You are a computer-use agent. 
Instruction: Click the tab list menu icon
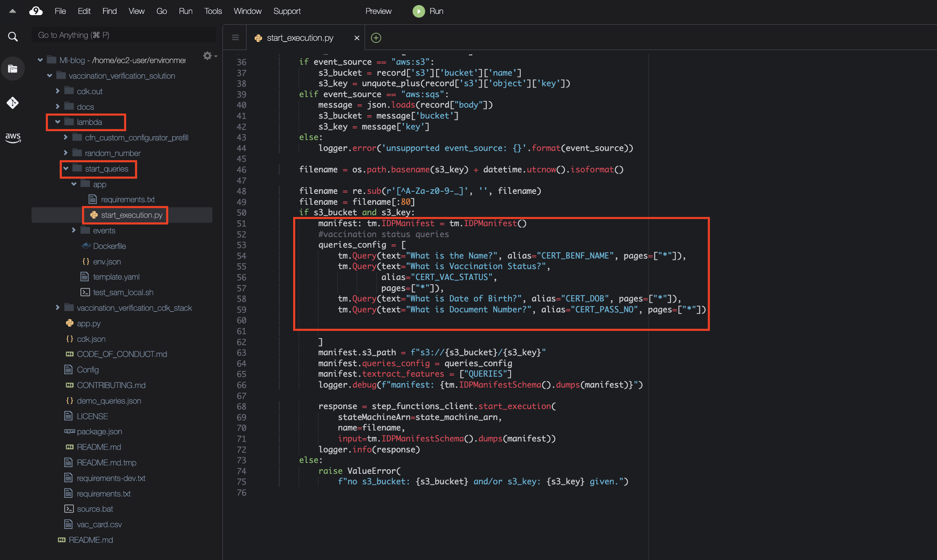pos(236,38)
